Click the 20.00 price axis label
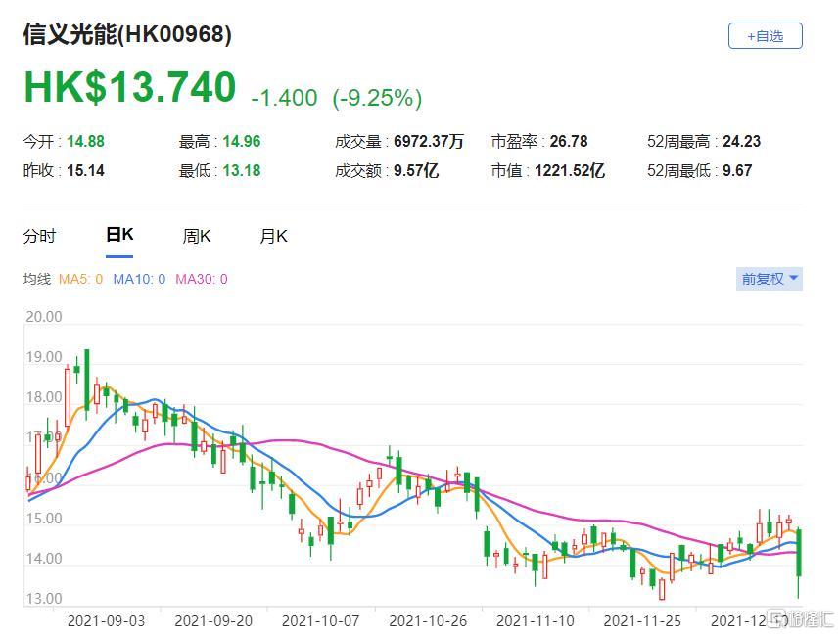 pyautogui.click(x=44, y=317)
